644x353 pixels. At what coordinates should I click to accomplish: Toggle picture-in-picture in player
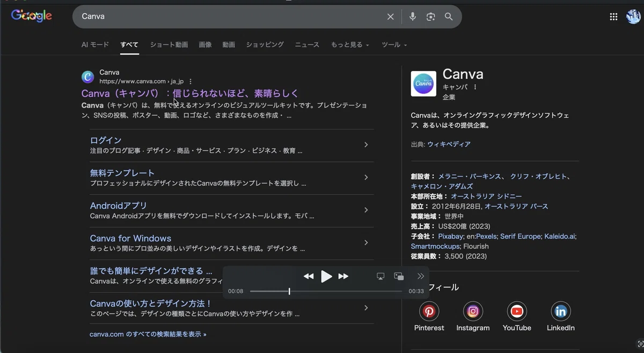(x=399, y=276)
